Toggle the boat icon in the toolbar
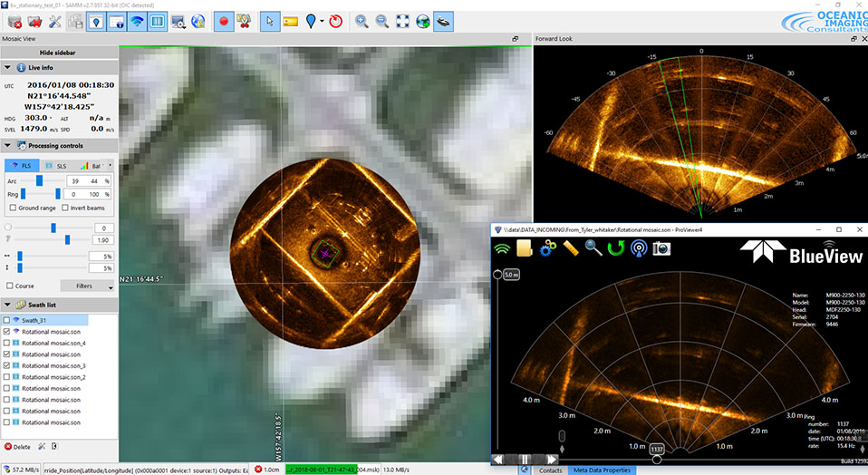The height and width of the screenshot is (475, 868). click(443, 22)
